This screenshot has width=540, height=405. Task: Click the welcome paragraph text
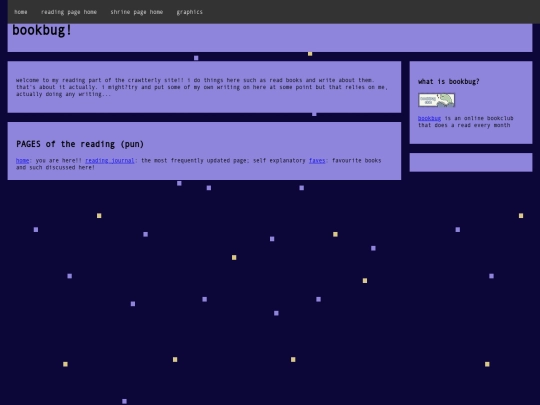coord(202,87)
